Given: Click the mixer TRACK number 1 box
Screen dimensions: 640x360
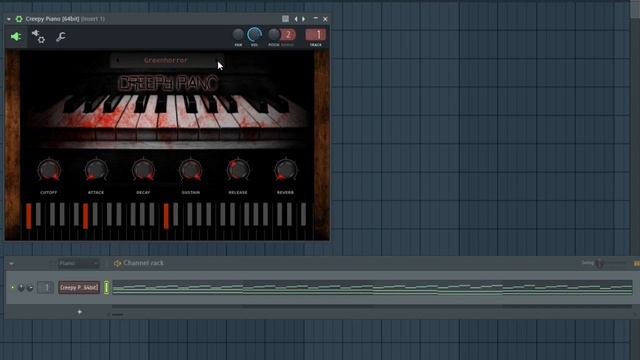Looking at the screenshot, I should (316, 35).
